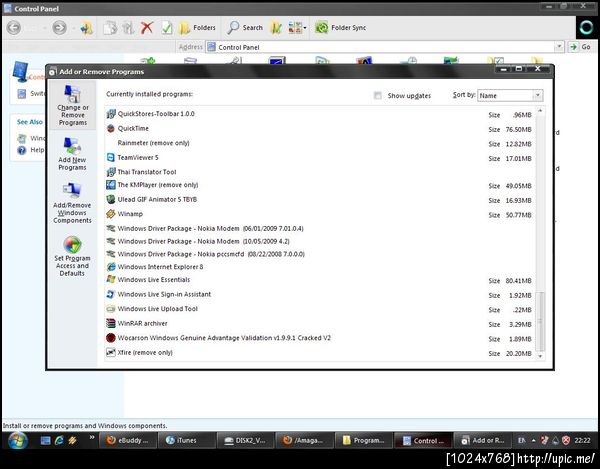Click the See Also heading
The image size is (600, 469).
30,122
